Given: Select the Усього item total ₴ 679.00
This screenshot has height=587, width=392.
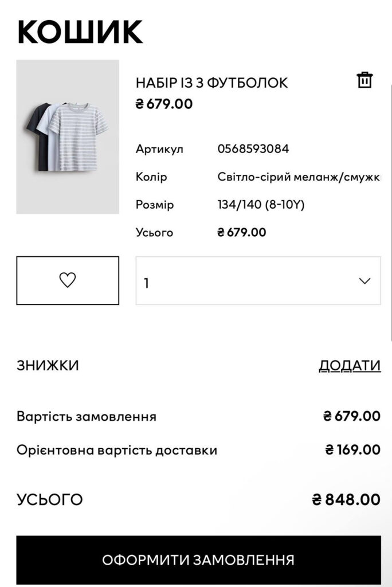Looking at the screenshot, I should coord(241,233).
